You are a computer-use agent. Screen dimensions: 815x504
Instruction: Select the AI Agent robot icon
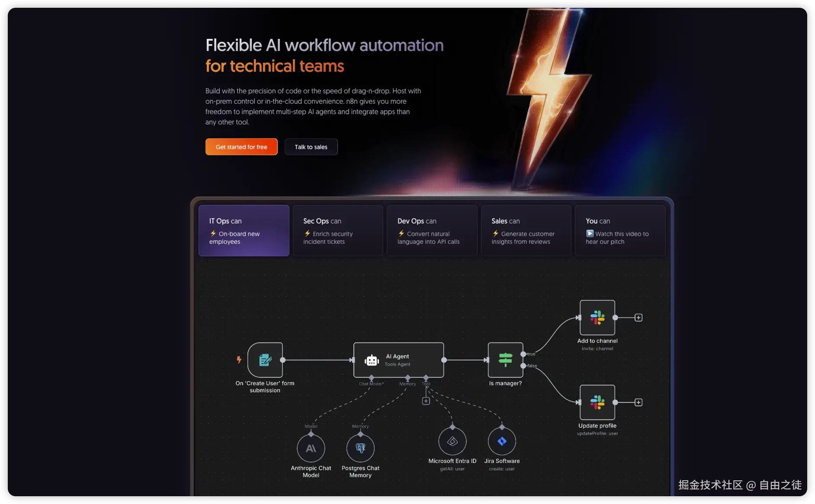point(372,360)
